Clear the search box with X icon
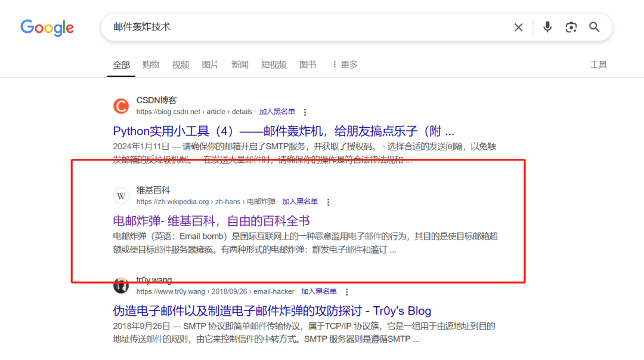 tap(518, 27)
